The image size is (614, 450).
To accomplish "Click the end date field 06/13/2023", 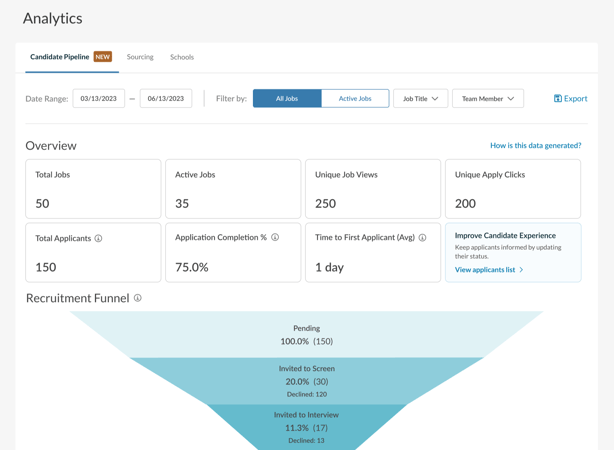I will [166, 99].
